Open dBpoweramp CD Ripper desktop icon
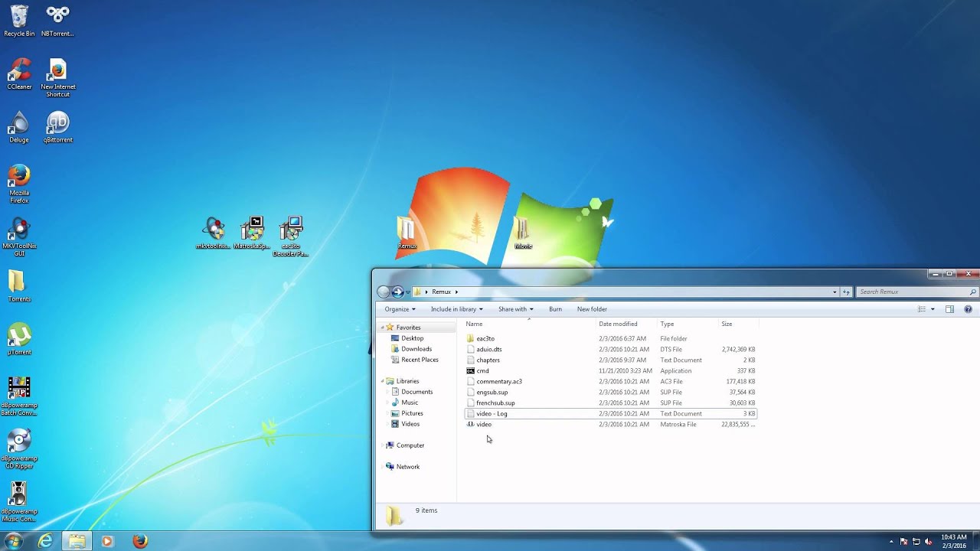980x551 pixels. pos(19,448)
